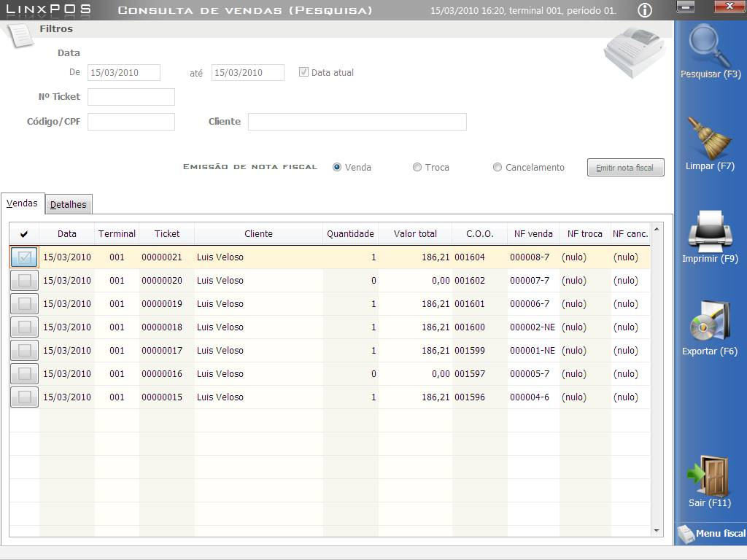Click the information icon in title bar
The height and width of the screenshot is (560, 747).
tap(645, 10)
